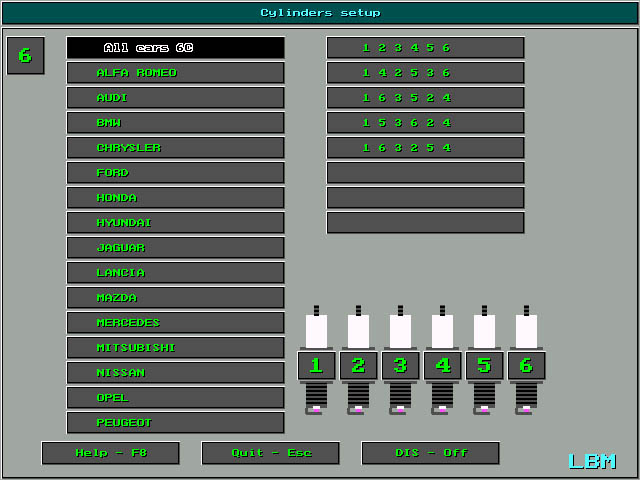Pick JAGUAR in the make list

pyautogui.click(x=176, y=248)
